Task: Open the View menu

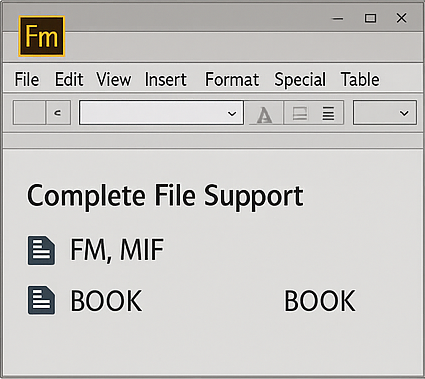Action: (114, 80)
